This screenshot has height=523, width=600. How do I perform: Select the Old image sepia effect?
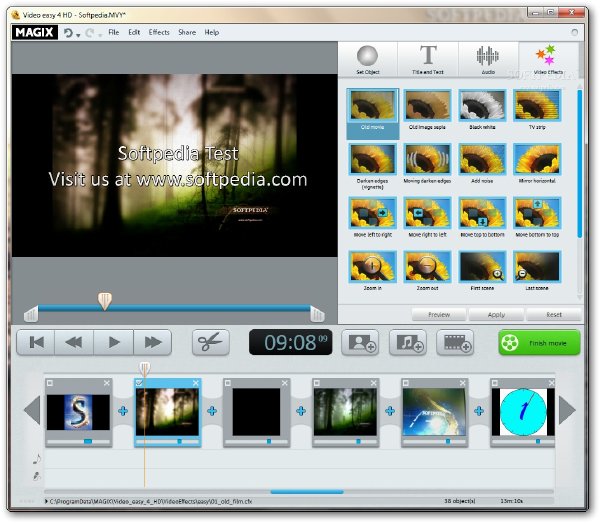[x=427, y=110]
